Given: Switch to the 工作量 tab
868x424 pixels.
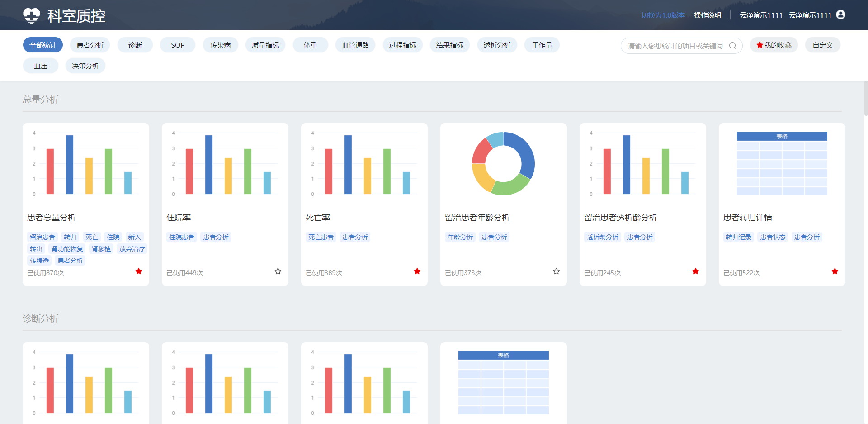Looking at the screenshot, I should coord(542,45).
